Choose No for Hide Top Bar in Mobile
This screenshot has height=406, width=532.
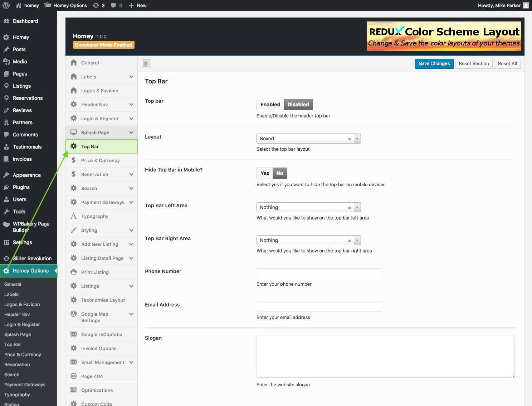280,173
